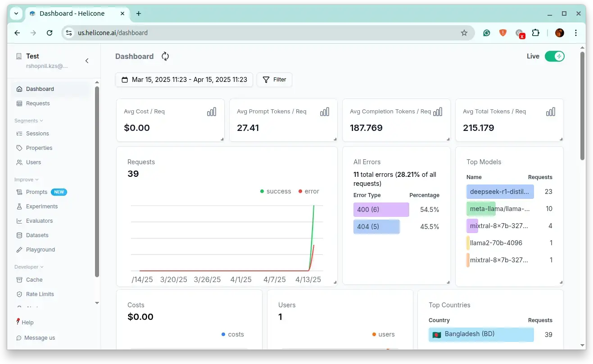The image size is (593, 364).
Task: Click the Test organization building icon
Action: [19, 56]
